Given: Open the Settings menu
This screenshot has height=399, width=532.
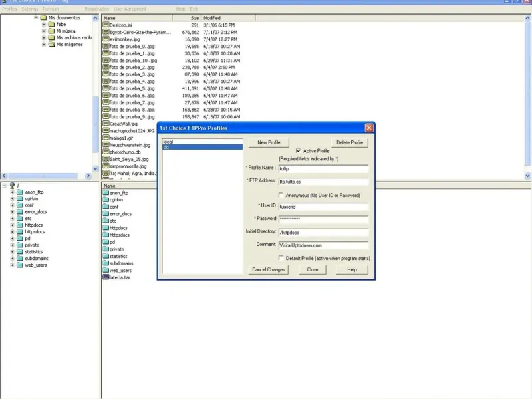Looking at the screenshot, I should (x=30, y=9).
